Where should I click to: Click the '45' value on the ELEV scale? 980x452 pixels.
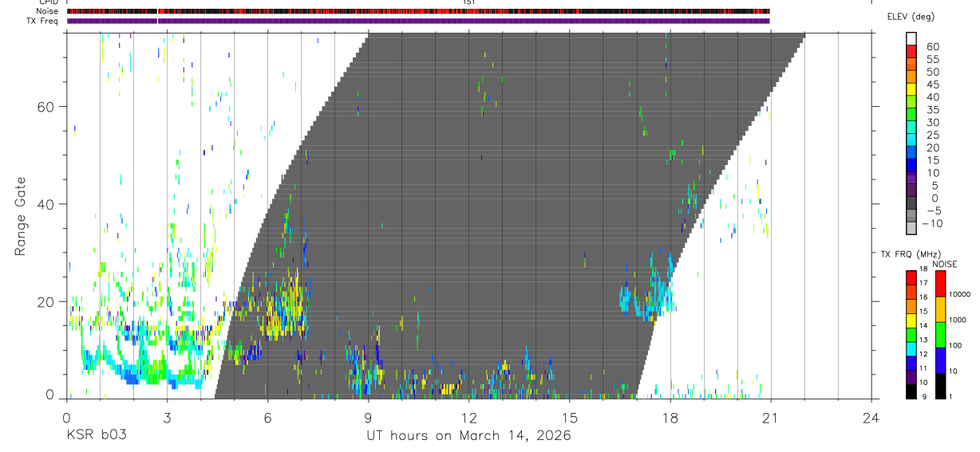(932, 85)
